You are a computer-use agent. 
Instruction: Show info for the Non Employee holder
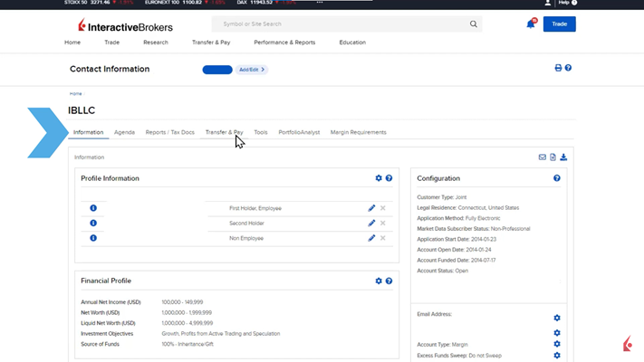pos(93,238)
